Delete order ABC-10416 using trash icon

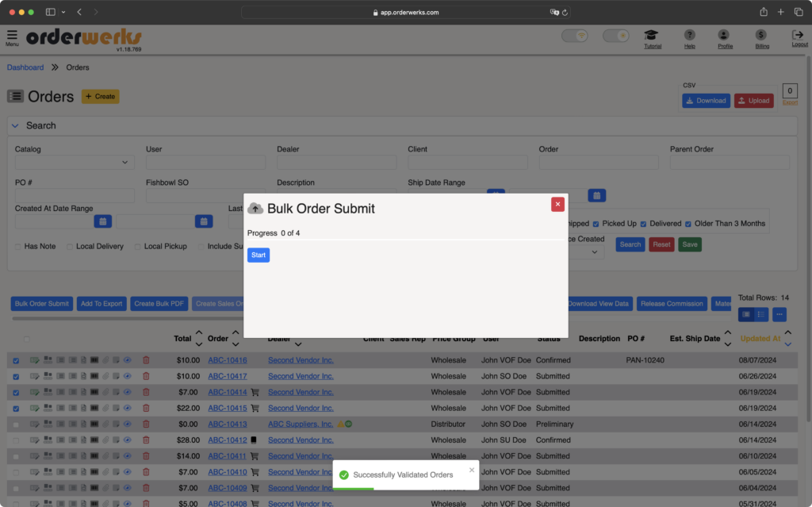(146, 360)
